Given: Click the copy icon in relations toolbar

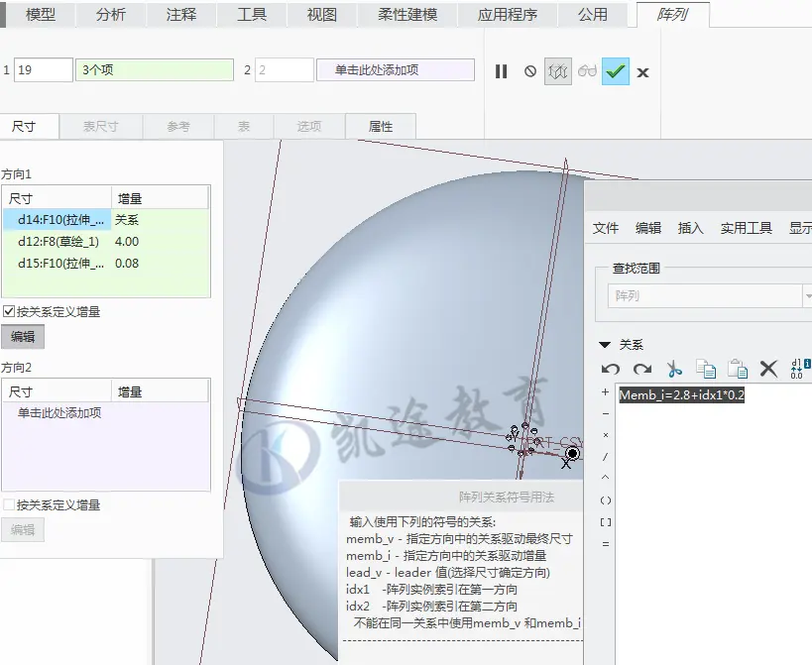Looking at the screenshot, I should pos(706,369).
